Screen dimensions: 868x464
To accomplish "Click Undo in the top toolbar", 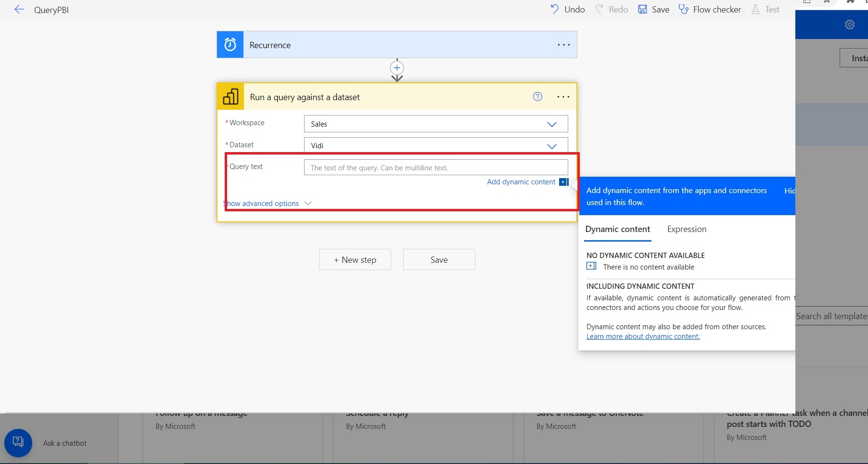I will [568, 9].
